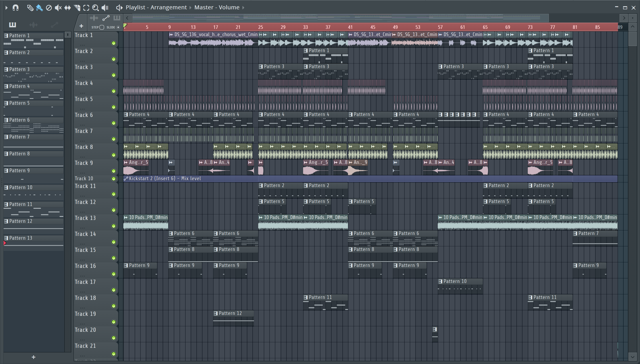The height and width of the screenshot is (364, 640).
Task: Mute Track 1 with green LED
Action: coord(114,43)
